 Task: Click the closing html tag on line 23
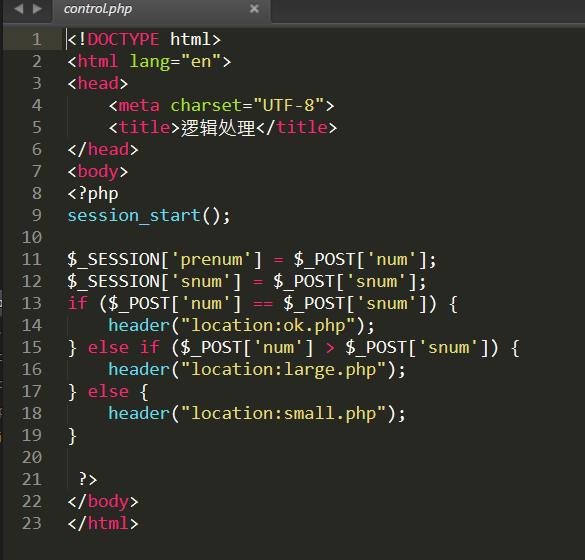tap(103, 523)
